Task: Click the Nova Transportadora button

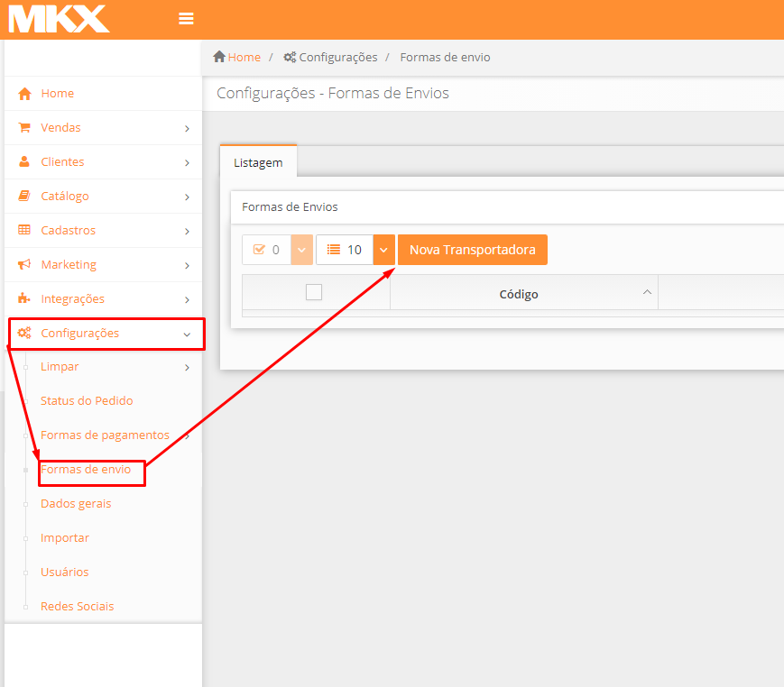Action: [472, 250]
